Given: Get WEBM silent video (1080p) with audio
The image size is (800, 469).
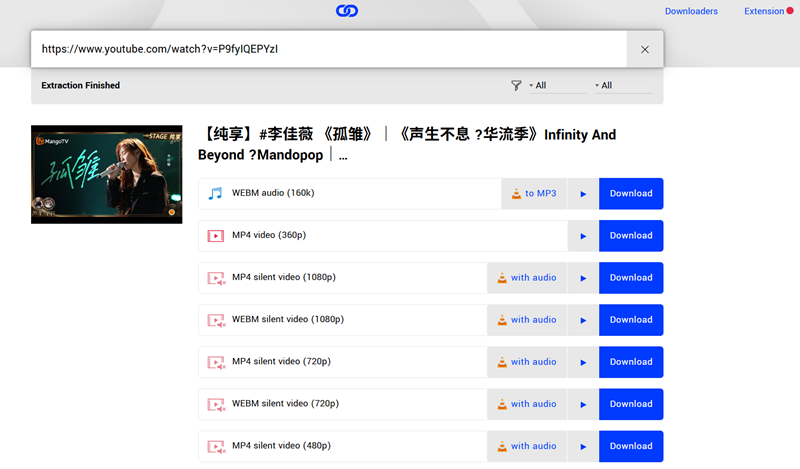Looking at the screenshot, I should [527, 320].
